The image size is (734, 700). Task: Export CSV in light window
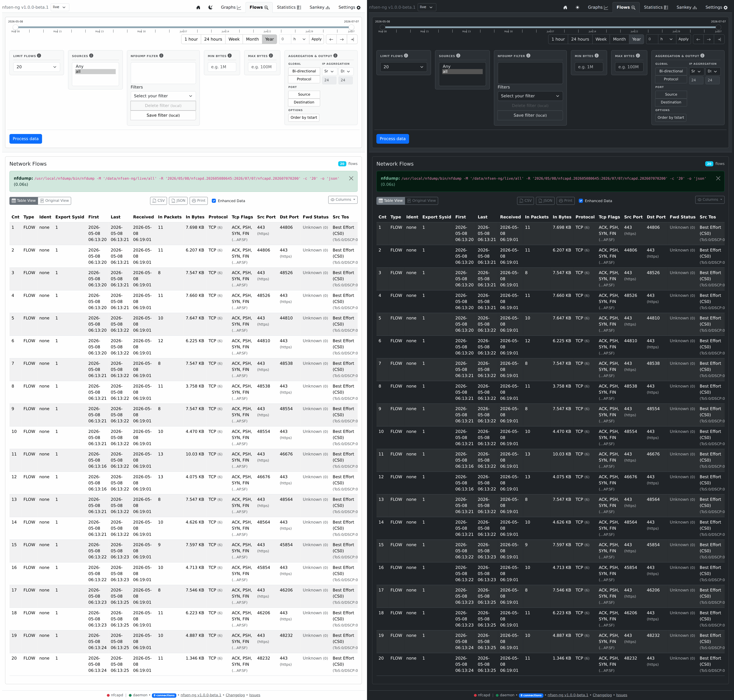tap(159, 201)
